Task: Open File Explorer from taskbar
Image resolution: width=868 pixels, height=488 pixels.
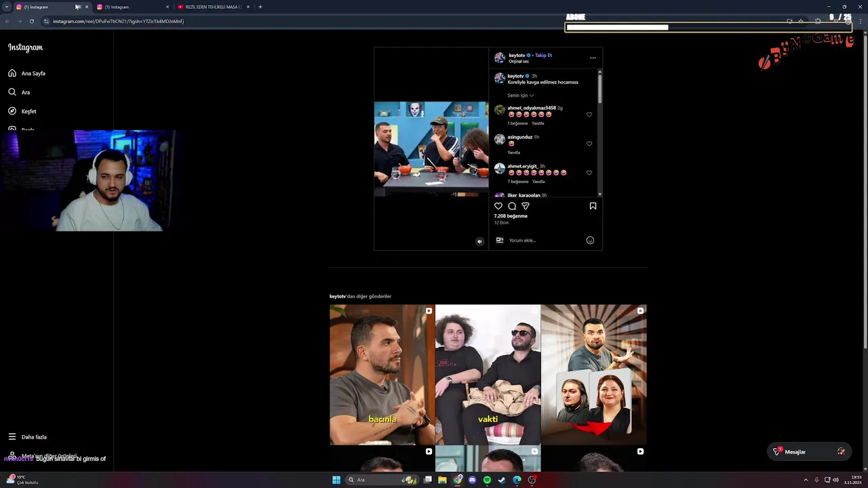Action: click(442, 480)
